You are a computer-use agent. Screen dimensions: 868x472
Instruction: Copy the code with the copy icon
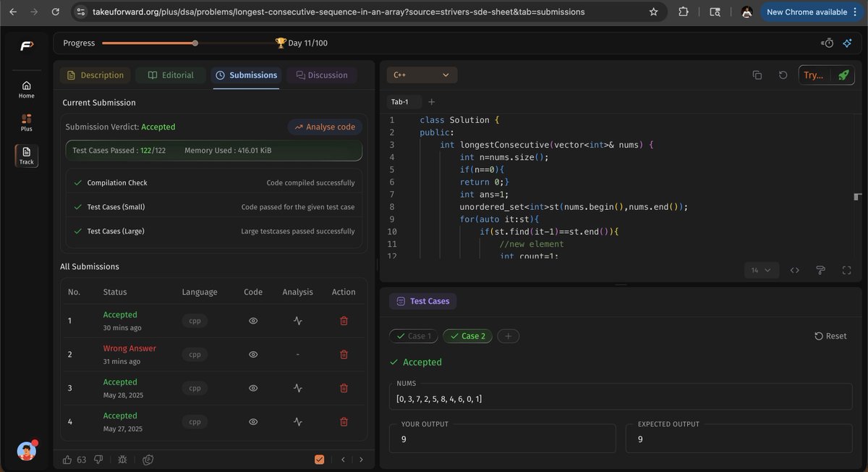[757, 75]
